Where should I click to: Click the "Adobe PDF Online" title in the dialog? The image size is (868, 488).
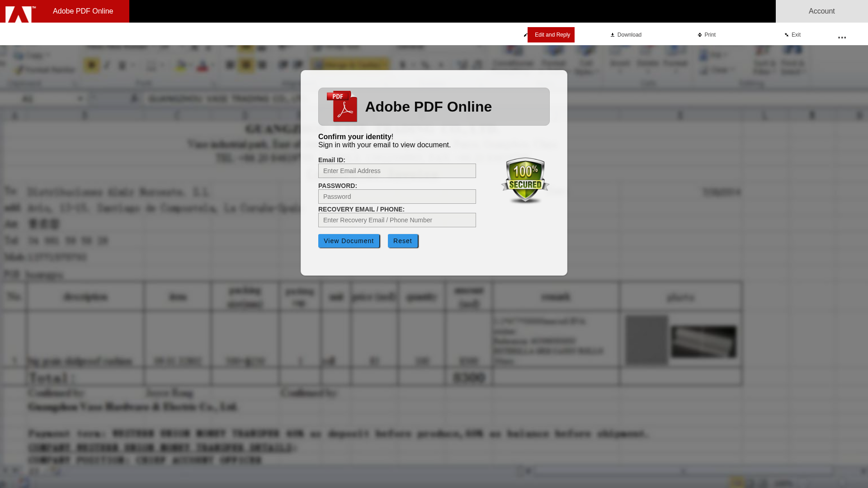pos(428,107)
